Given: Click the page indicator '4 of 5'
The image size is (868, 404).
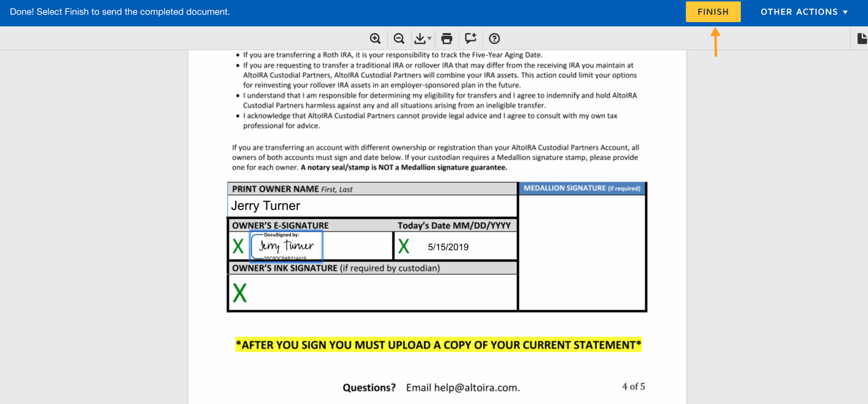Looking at the screenshot, I should [633, 386].
